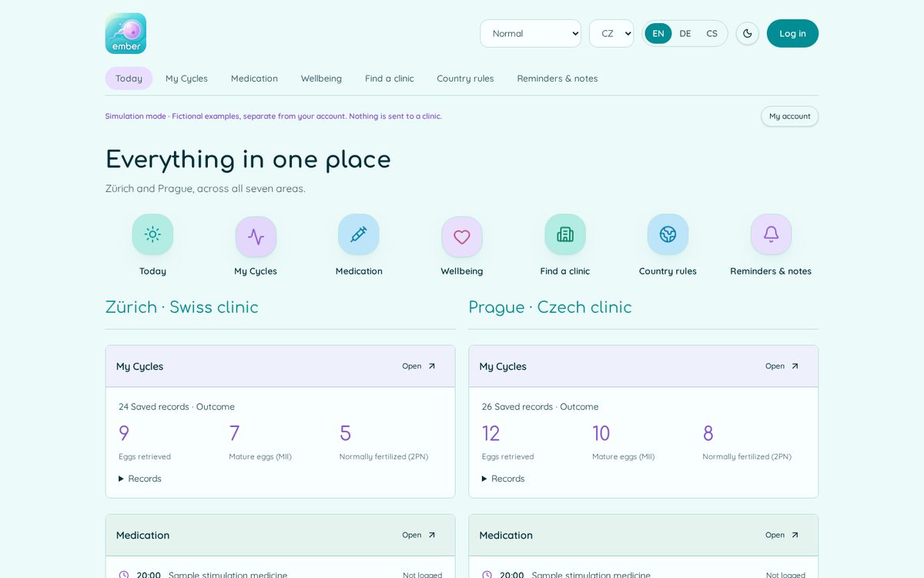
Task: Open the Prague Medication card
Action: coord(782,535)
